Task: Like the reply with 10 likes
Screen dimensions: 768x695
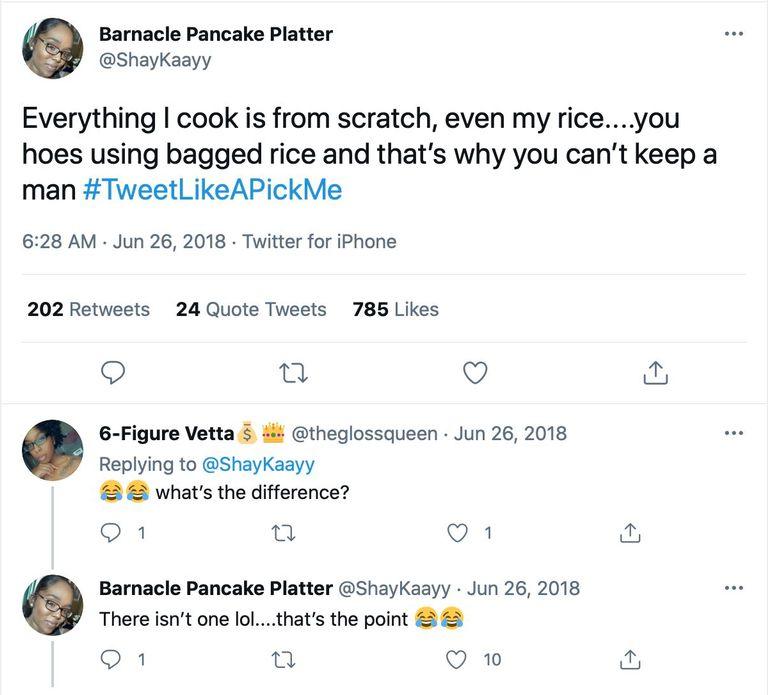Action: pos(458,659)
